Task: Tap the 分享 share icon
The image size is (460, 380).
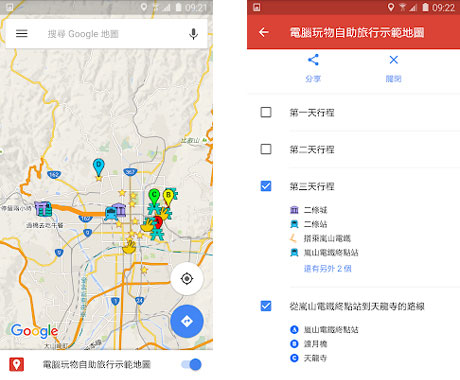Action: [x=313, y=60]
